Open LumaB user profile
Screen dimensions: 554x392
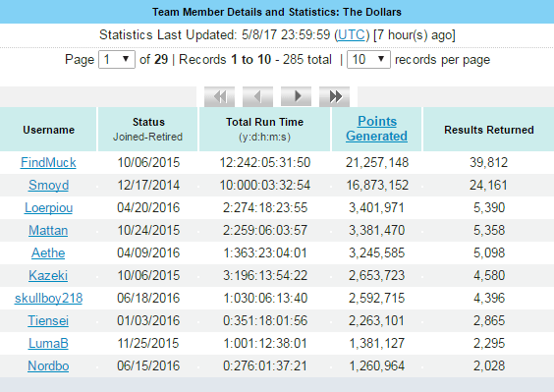tap(48, 344)
